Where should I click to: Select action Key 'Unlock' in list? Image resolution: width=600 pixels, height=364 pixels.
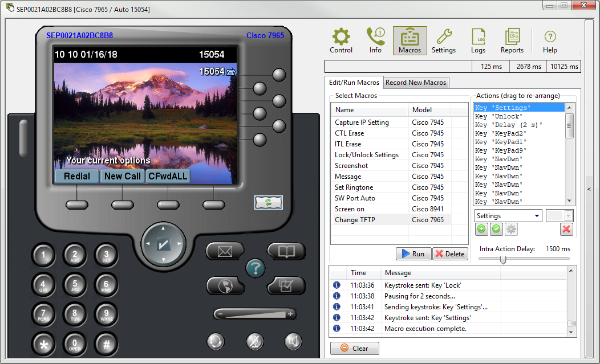[x=519, y=116]
